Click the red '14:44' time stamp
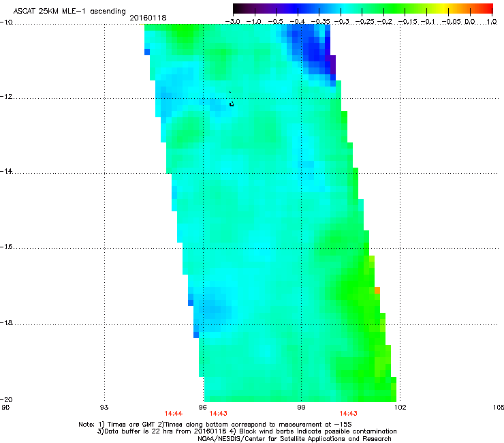This screenshot has width=504, height=443. tap(173, 414)
